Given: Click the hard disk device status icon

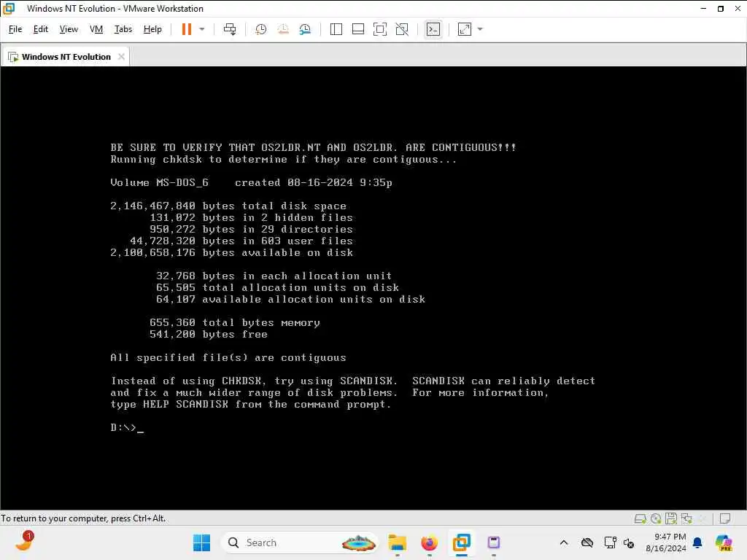Looking at the screenshot, I should 640,518.
